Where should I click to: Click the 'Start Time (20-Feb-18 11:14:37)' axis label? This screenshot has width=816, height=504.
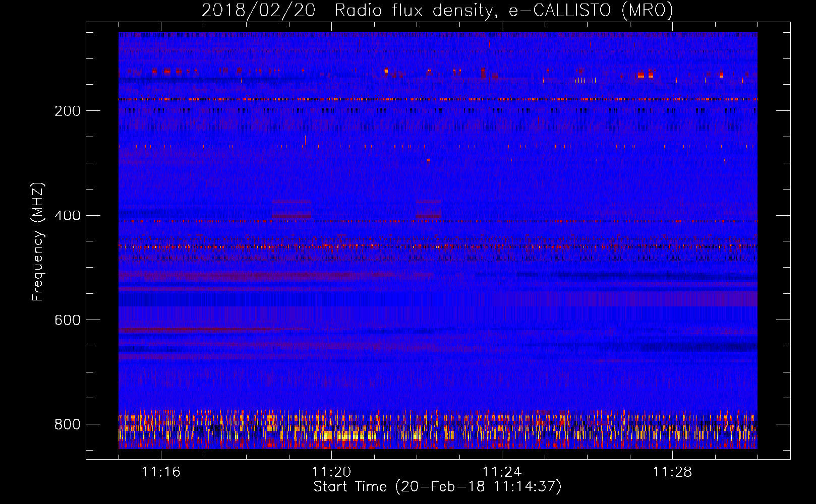(x=437, y=487)
